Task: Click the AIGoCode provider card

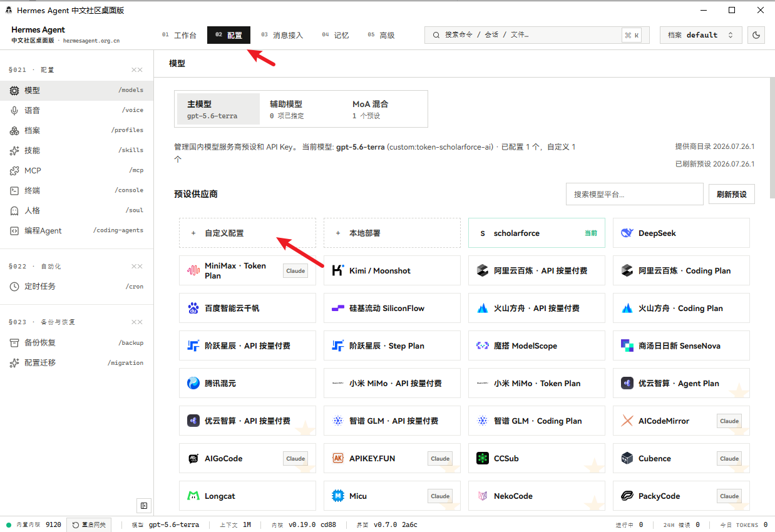Action: pyautogui.click(x=247, y=458)
